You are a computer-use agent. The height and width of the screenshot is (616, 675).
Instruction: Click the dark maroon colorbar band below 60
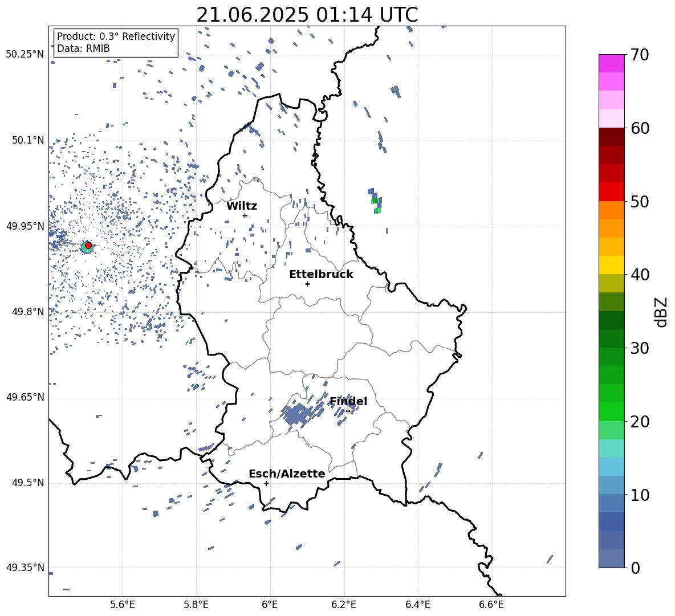pyautogui.click(x=611, y=137)
